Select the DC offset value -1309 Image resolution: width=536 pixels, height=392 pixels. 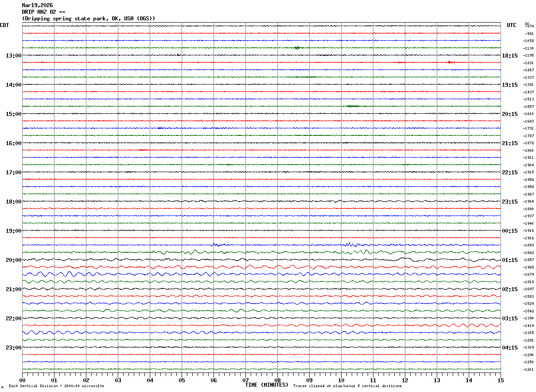(529, 347)
